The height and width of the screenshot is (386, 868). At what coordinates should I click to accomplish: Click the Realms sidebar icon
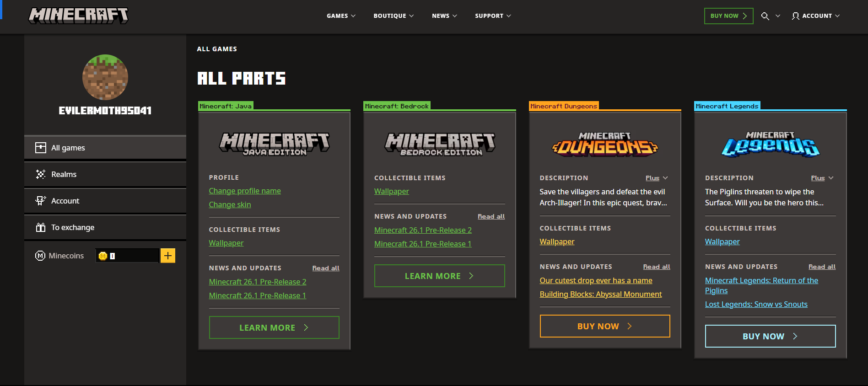click(x=41, y=174)
